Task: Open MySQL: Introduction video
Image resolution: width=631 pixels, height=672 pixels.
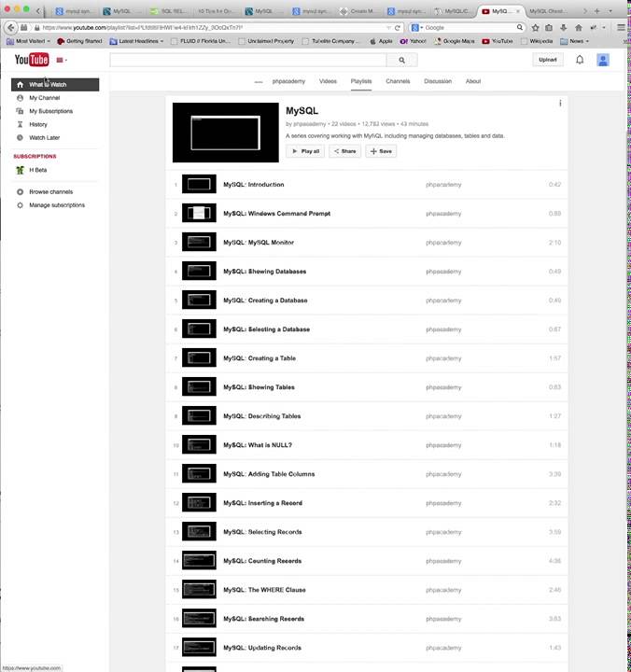Action: pos(253,185)
